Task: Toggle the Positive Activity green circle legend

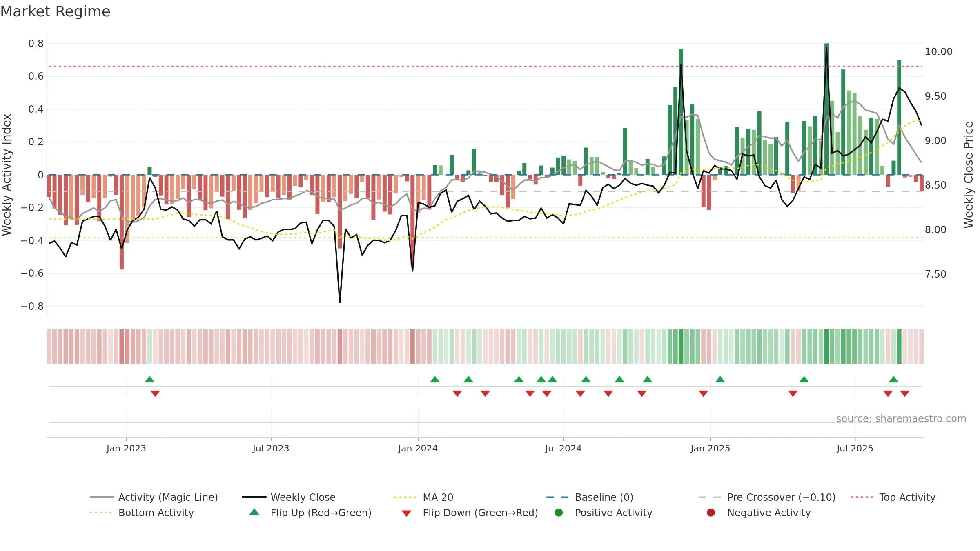Action: point(559,512)
